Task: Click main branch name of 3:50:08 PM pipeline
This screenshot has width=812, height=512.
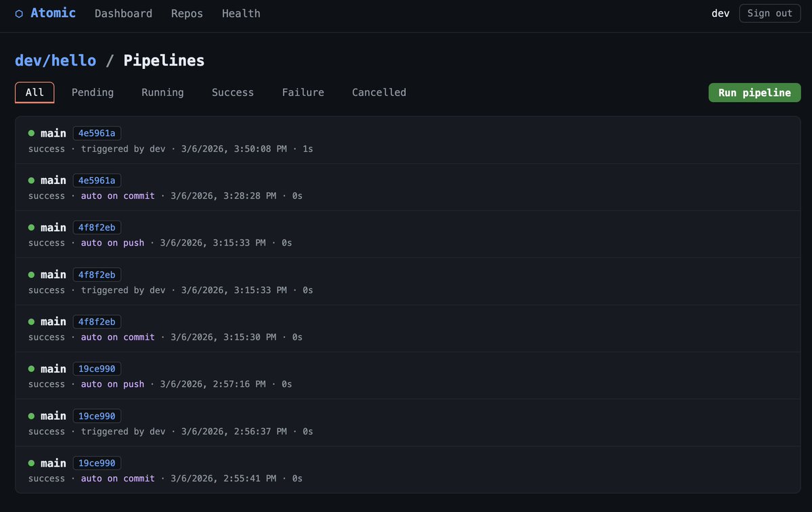Action: click(53, 133)
